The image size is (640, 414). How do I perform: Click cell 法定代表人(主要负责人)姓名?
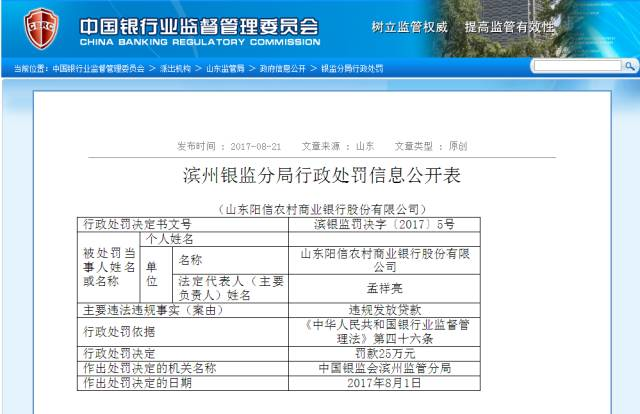[x=230, y=288]
